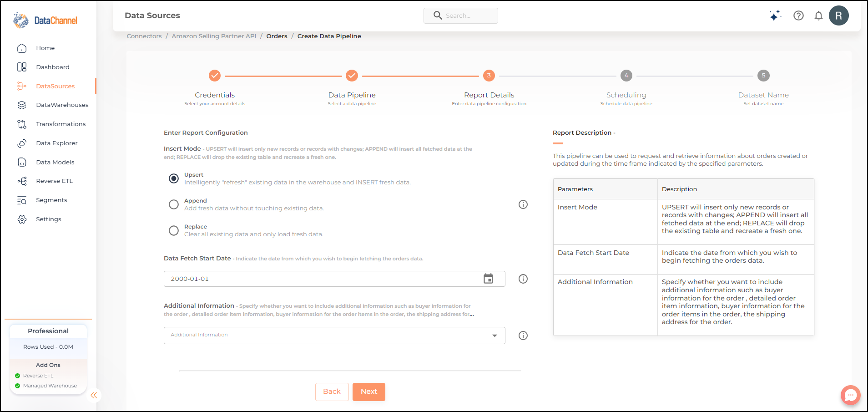The width and height of the screenshot is (868, 412).
Task: Click step 4 Scheduling circle
Action: pyautogui.click(x=626, y=76)
